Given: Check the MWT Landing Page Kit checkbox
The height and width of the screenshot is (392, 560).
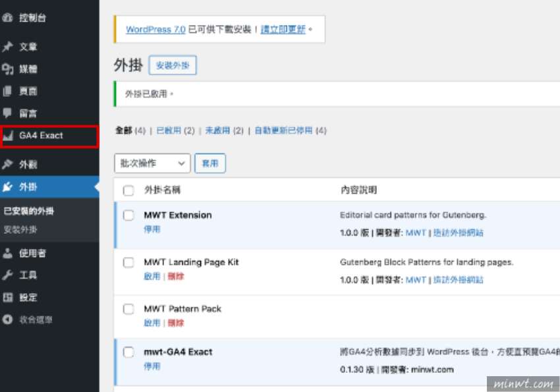Looking at the screenshot, I should pyautogui.click(x=128, y=262).
